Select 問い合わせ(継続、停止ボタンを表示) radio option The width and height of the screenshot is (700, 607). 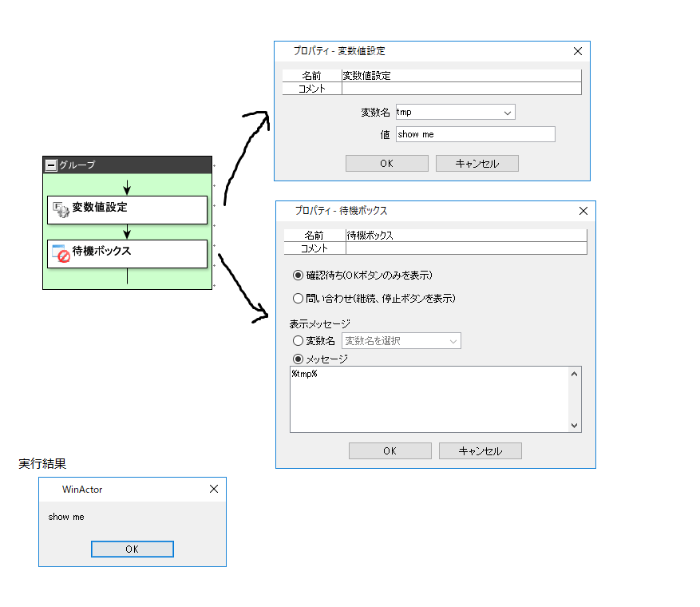(298, 299)
